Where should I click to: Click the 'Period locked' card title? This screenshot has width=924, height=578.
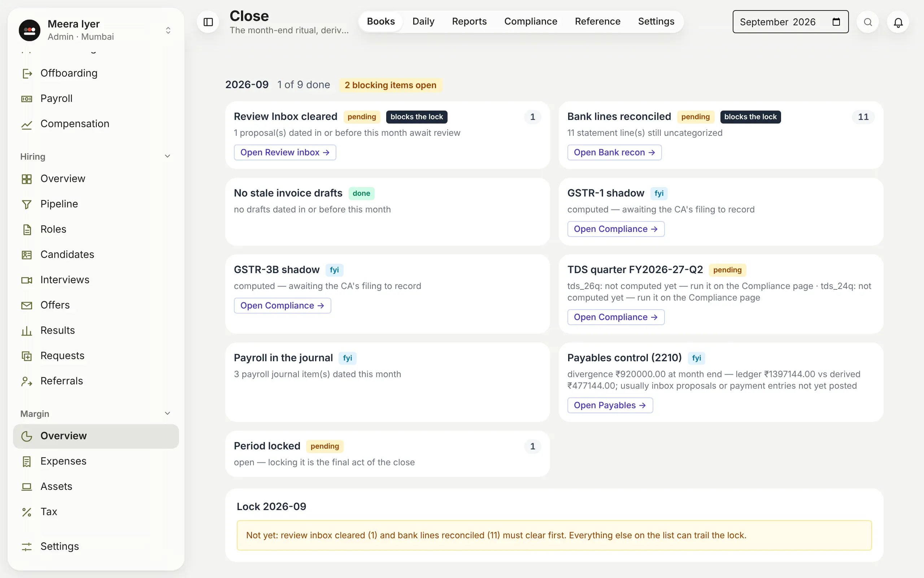[267, 446]
